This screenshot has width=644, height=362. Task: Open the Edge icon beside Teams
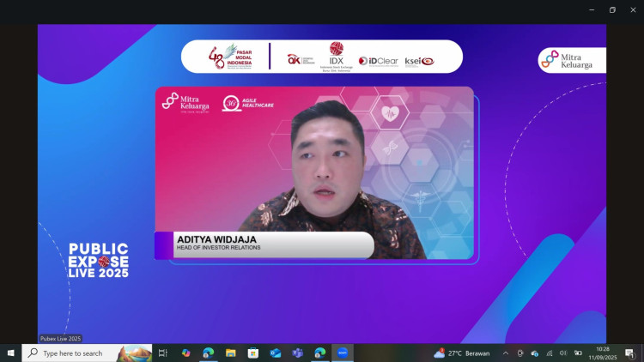[320, 353]
